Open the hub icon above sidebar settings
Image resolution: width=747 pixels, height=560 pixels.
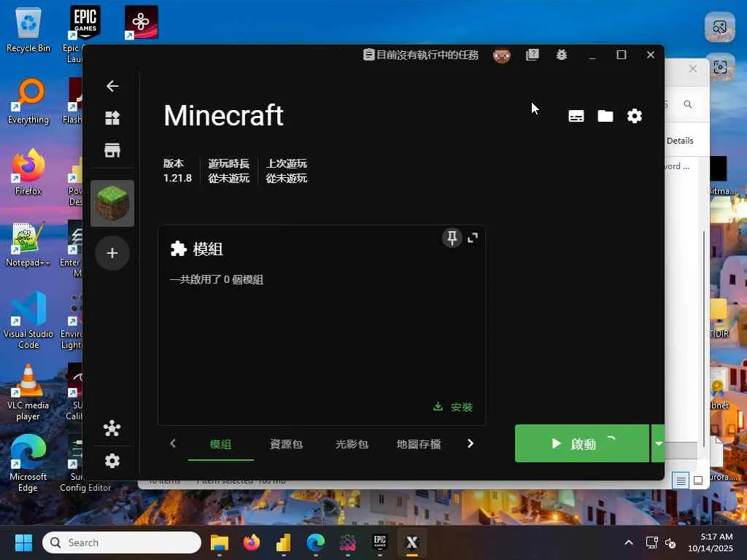point(112,429)
